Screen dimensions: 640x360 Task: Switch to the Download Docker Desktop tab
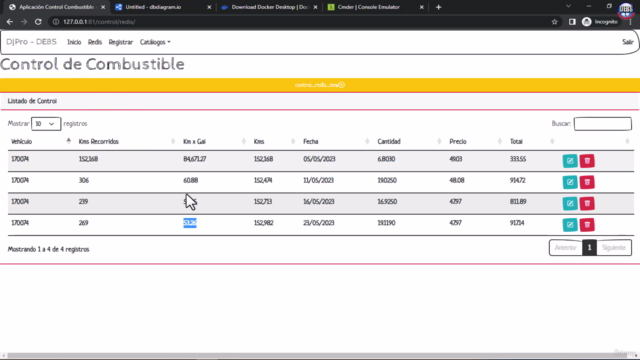point(269,7)
